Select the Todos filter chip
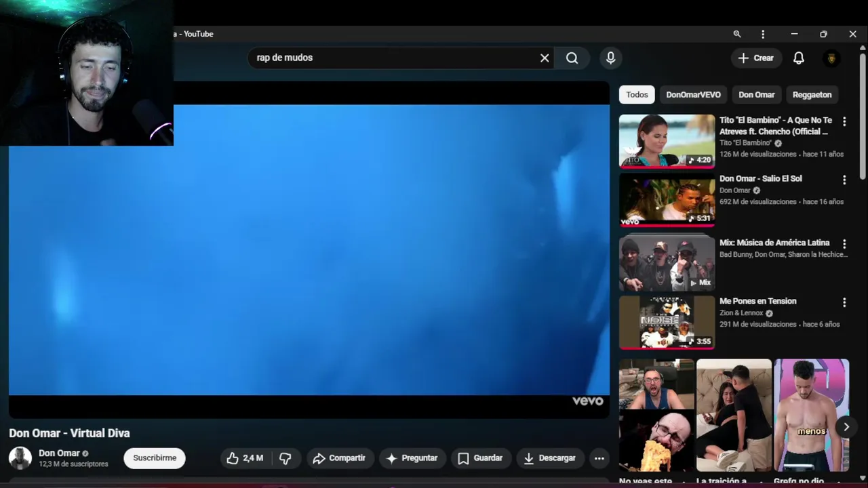This screenshot has width=868, height=488. coord(637,95)
